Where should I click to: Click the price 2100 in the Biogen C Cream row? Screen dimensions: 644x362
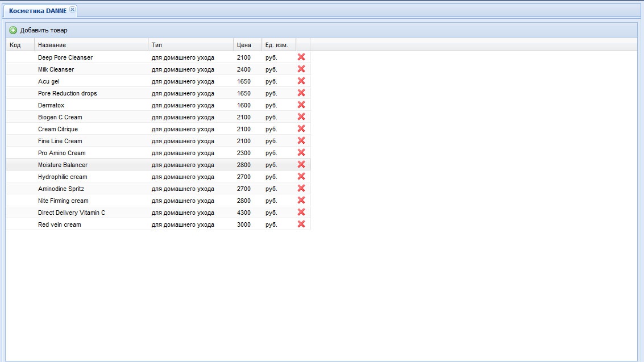243,117
